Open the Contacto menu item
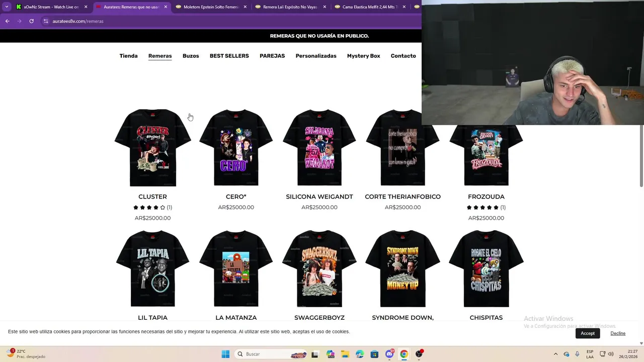The height and width of the screenshot is (362, 644). click(403, 56)
